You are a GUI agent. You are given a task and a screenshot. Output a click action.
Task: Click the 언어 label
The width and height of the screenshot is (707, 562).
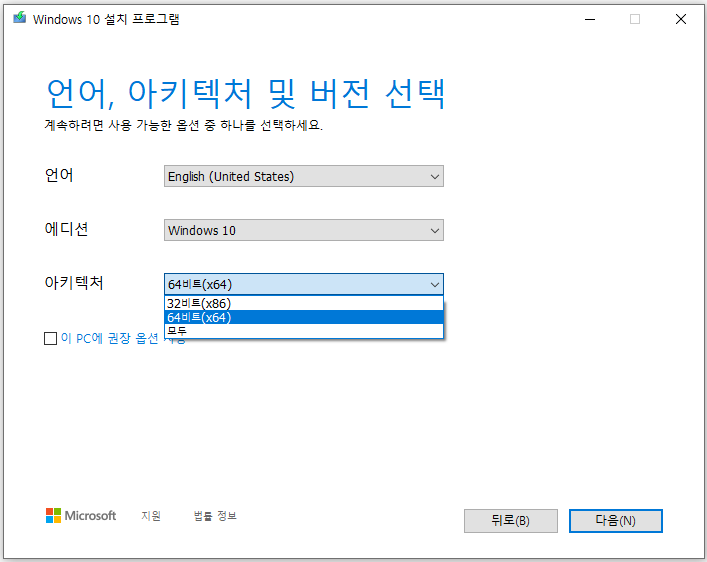[59, 175]
